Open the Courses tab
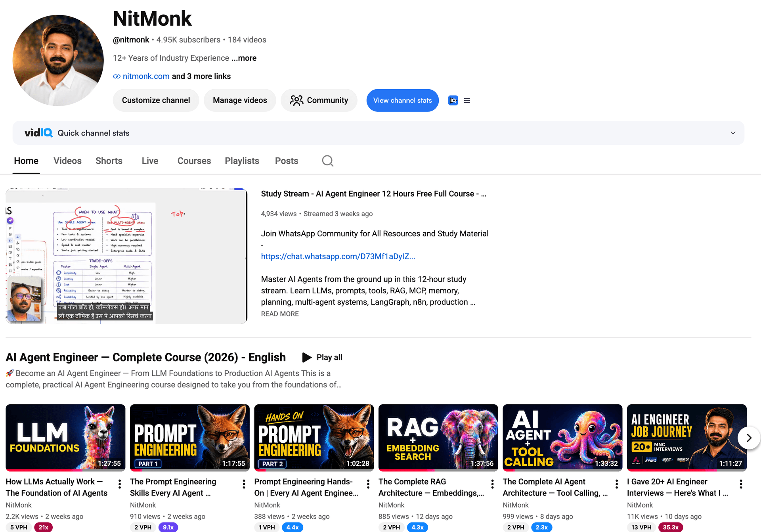761x532 pixels. [x=194, y=161]
